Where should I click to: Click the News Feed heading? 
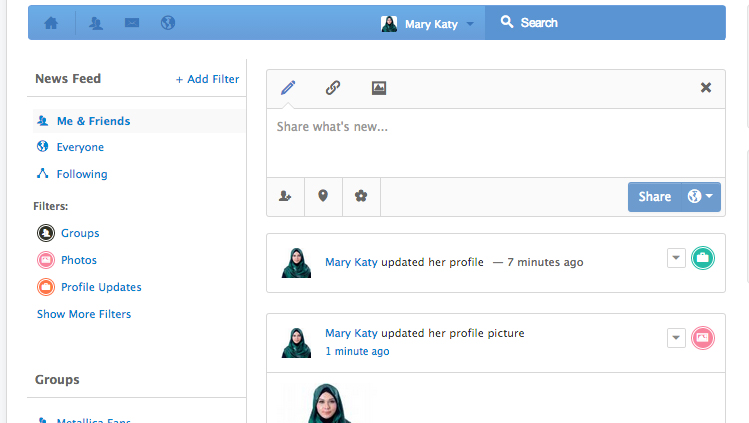click(x=68, y=79)
